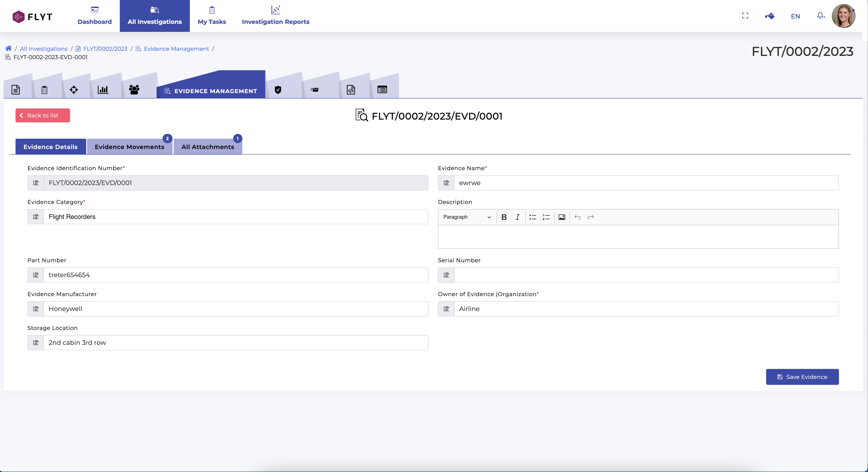The width and height of the screenshot is (868, 472).
Task: Toggle italic formatting in Description editor
Action: point(518,217)
